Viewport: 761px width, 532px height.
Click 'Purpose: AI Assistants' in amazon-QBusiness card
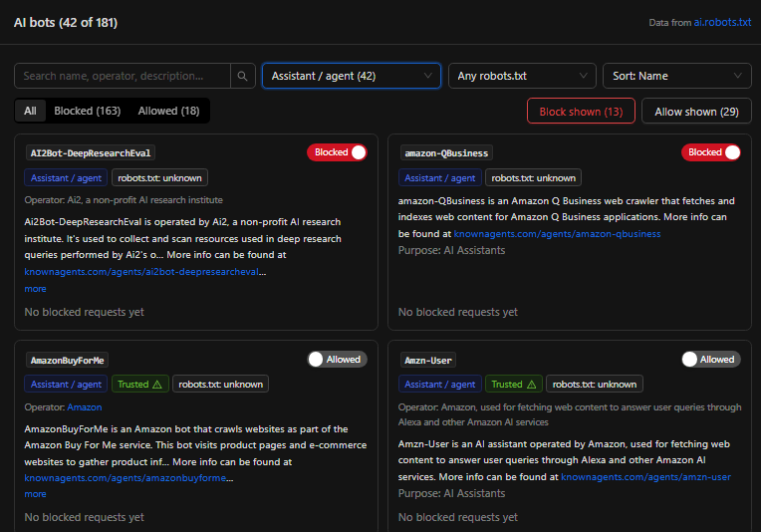pyautogui.click(x=452, y=250)
